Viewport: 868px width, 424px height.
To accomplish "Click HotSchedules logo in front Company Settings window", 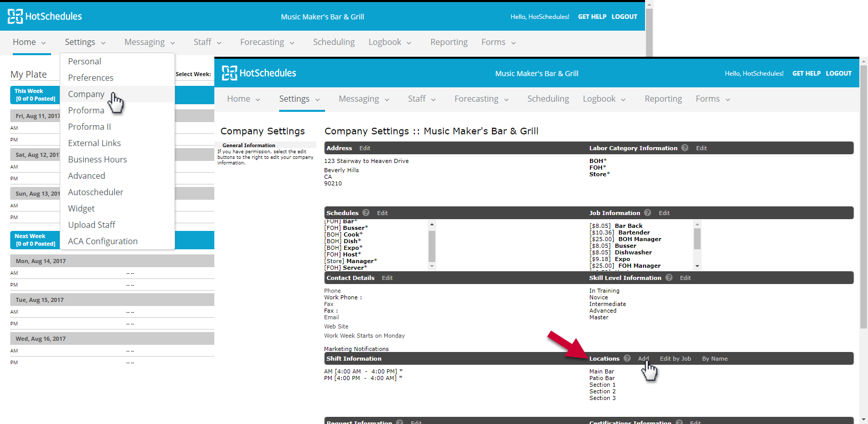I will 259,73.
